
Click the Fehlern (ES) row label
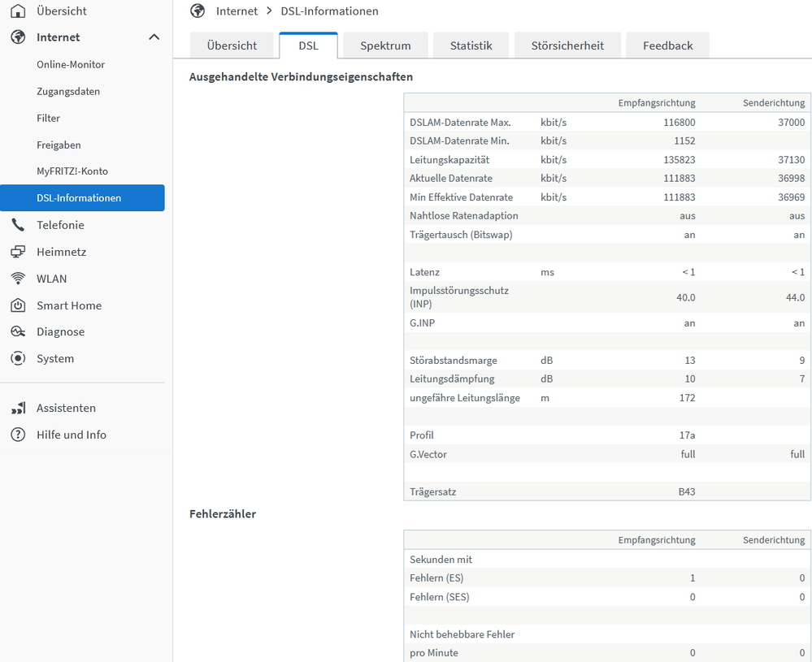pos(436,578)
